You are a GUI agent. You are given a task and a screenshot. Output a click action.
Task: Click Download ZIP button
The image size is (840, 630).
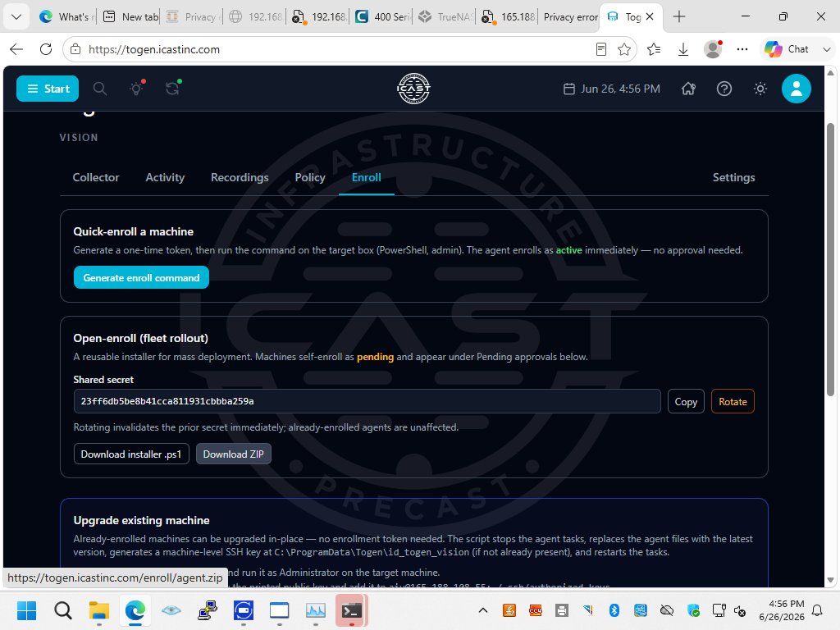(234, 454)
